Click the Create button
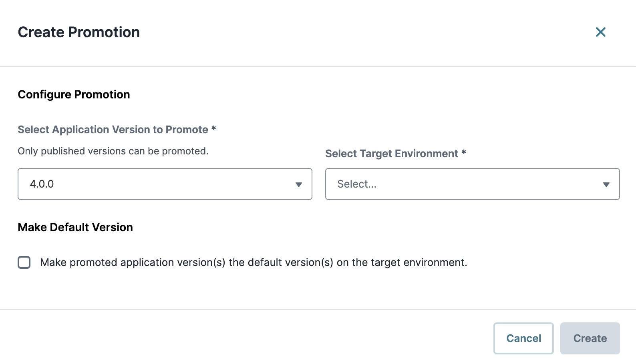 590,338
